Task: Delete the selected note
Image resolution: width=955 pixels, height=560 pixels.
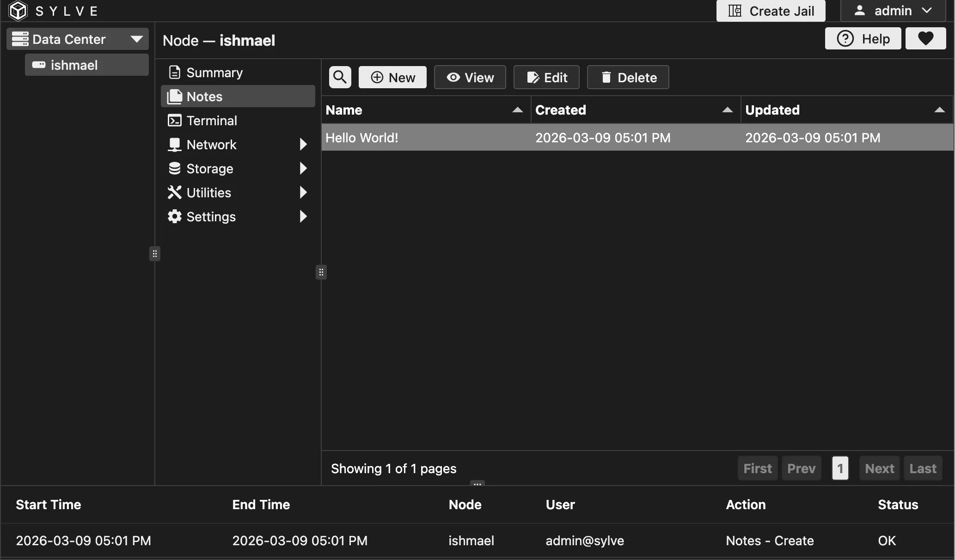Action: click(x=628, y=77)
